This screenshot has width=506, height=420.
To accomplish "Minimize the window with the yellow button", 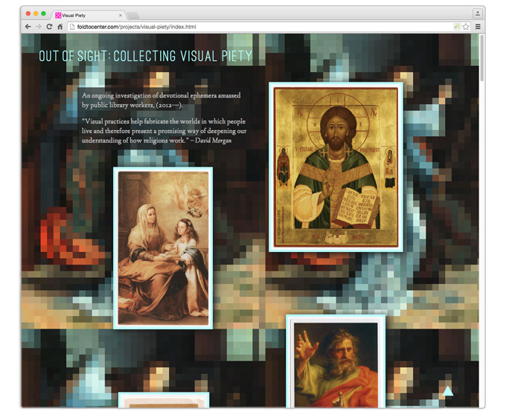I will (x=36, y=13).
